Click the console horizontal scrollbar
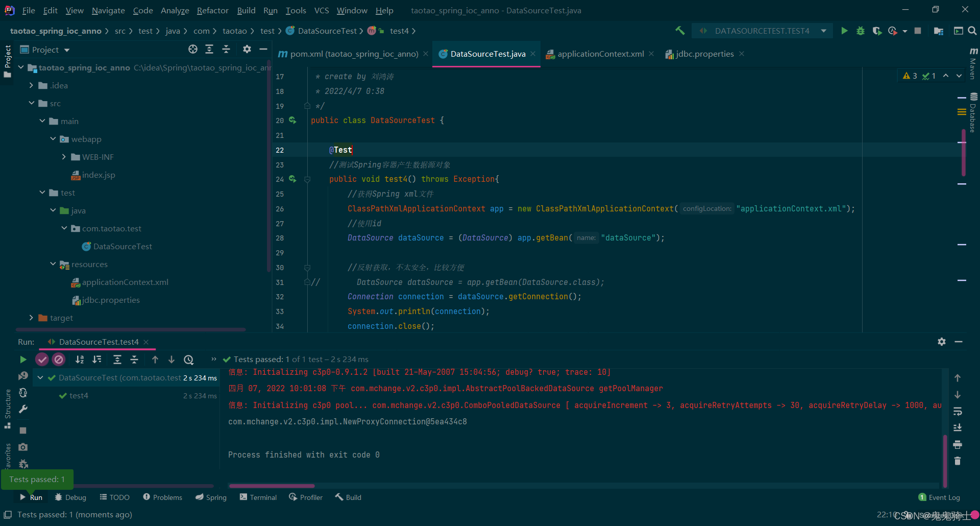 point(272,486)
